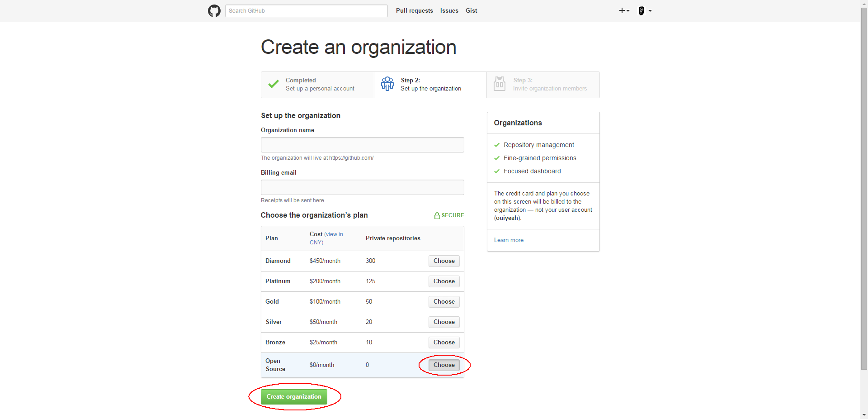Image resolution: width=868 pixels, height=419 pixels.
Task: Click the 'Set up a personal account' text
Action: click(x=320, y=89)
